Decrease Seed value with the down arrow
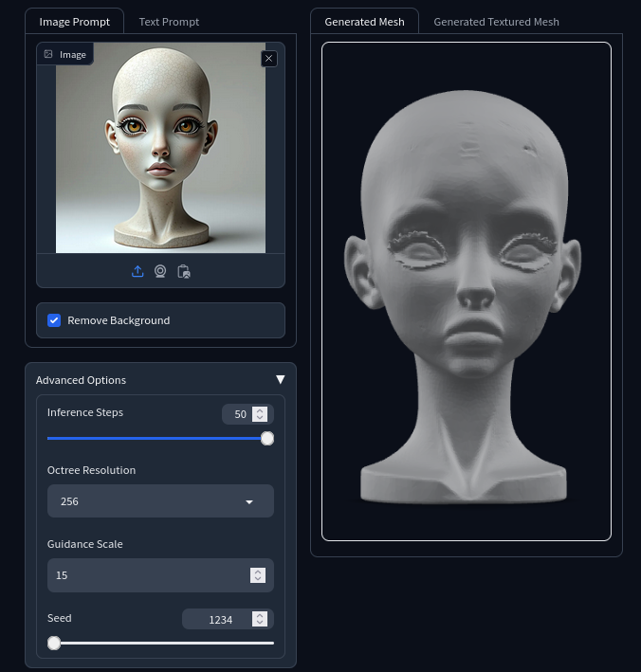The width and height of the screenshot is (641, 672). 260,623
